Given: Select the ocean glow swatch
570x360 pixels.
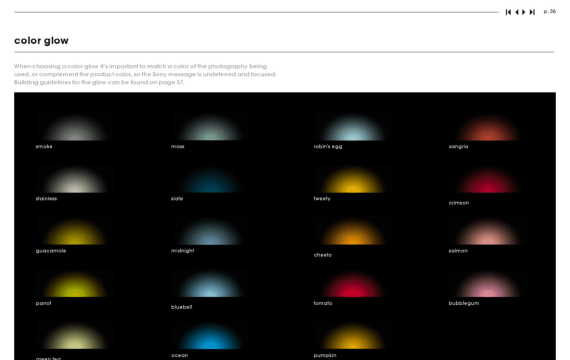Looking at the screenshot, I should coord(210,336).
